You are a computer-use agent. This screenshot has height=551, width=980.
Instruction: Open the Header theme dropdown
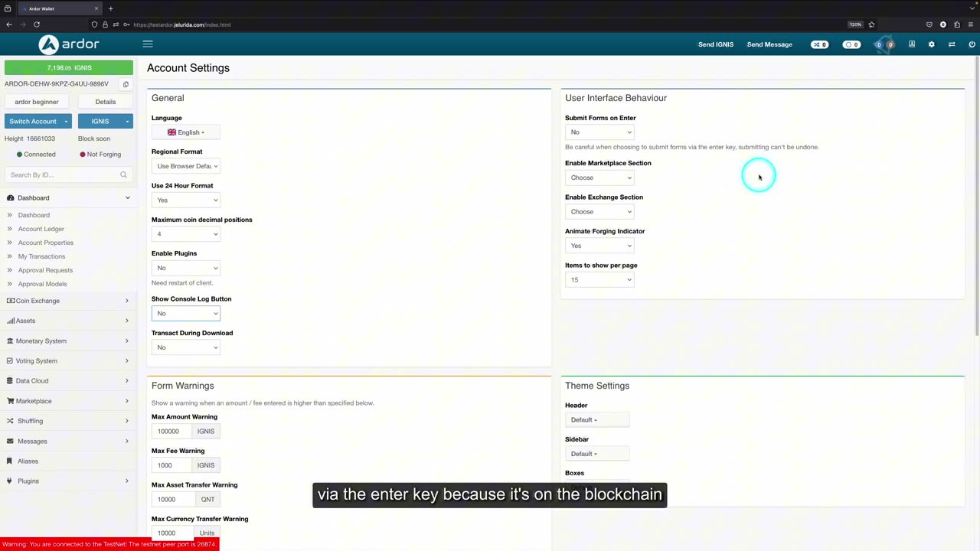coord(597,419)
